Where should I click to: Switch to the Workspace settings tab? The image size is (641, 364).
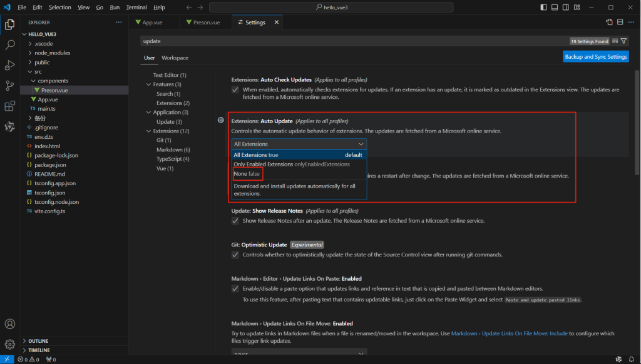coord(175,58)
